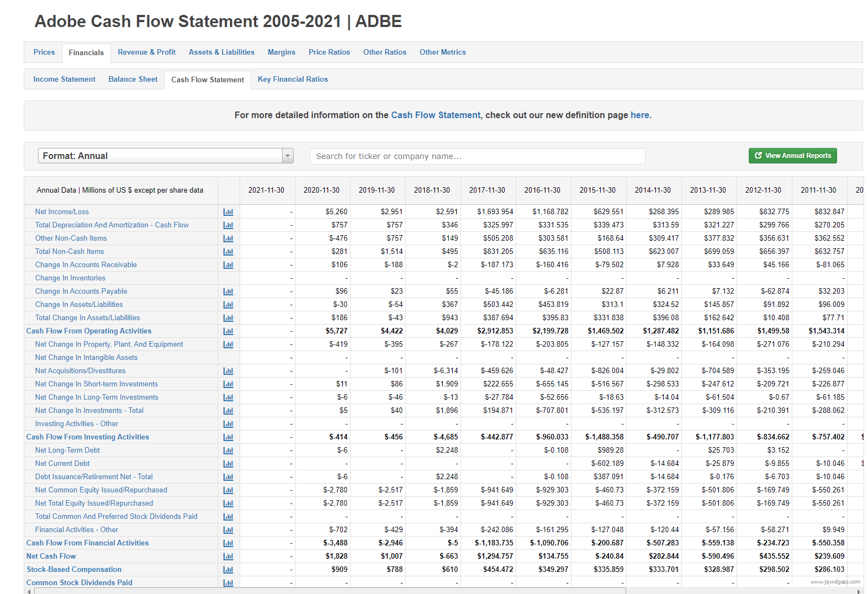
Task: Open the Stock-Based Compensation link
Action: [74, 570]
